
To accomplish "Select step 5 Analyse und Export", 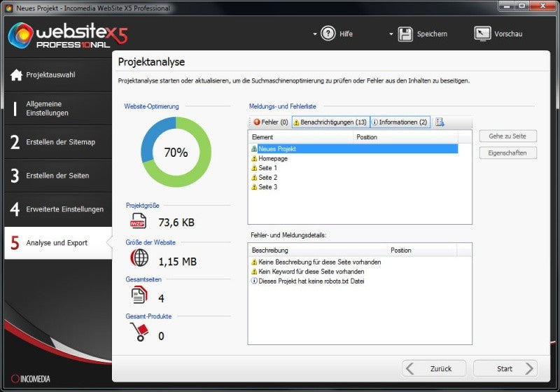I will point(58,243).
